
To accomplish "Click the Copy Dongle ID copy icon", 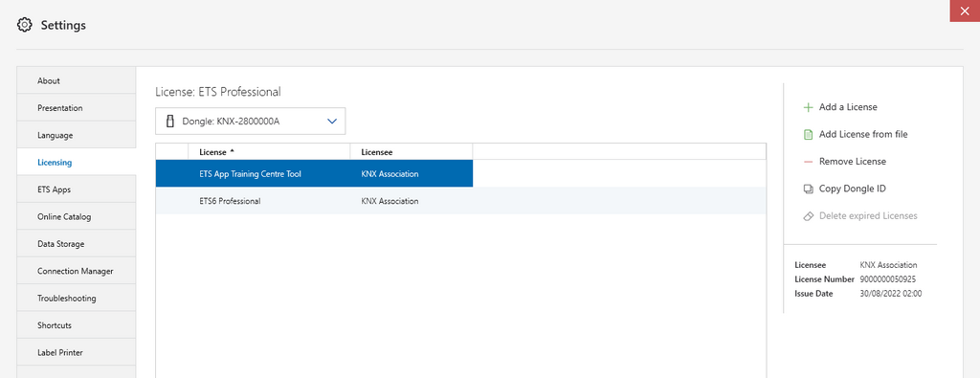I will [808, 189].
